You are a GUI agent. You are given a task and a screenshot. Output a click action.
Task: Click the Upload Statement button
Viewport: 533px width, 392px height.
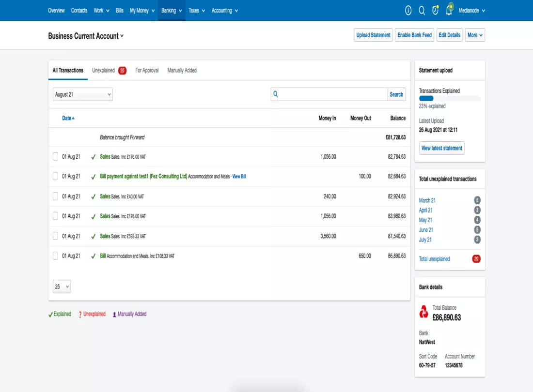click(x=373, y=35)
